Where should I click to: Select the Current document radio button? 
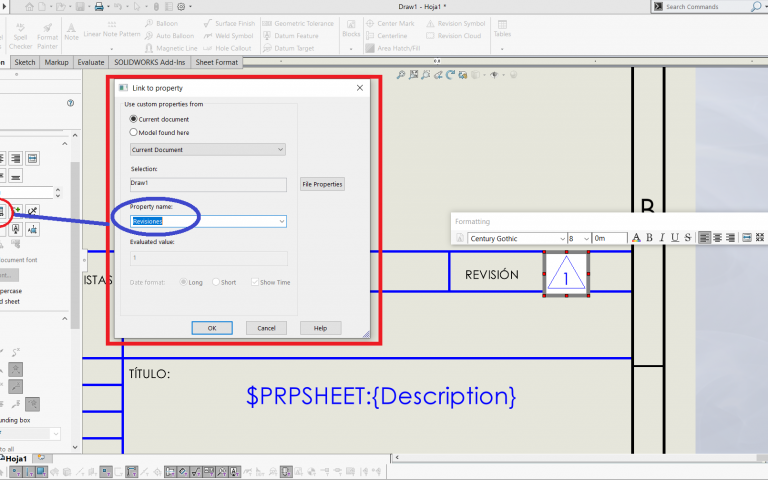[135, 119]
